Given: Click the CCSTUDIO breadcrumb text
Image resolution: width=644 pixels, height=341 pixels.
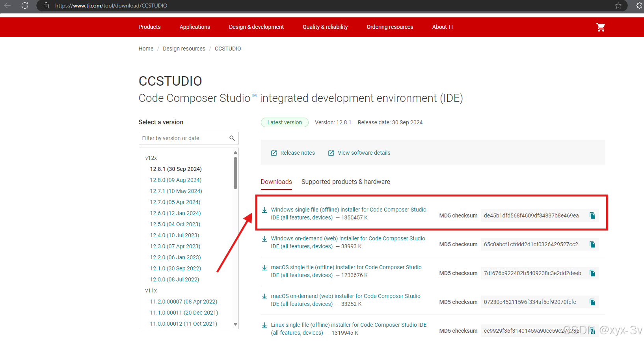Looking at the screenshot, I should (x=228, y=49).
